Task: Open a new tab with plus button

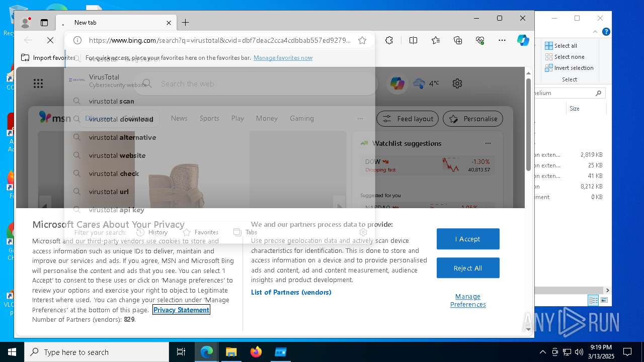Action: click(185, 23)
